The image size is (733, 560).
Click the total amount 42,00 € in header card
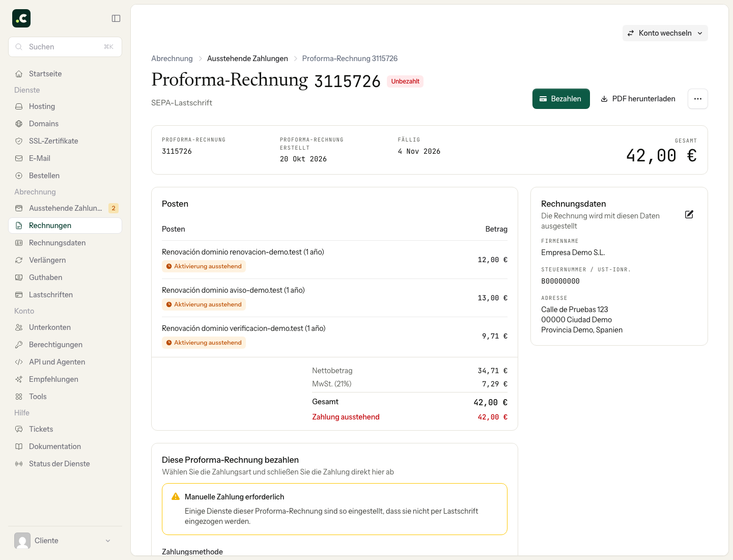pyautogui.click(x=661, y=155)
